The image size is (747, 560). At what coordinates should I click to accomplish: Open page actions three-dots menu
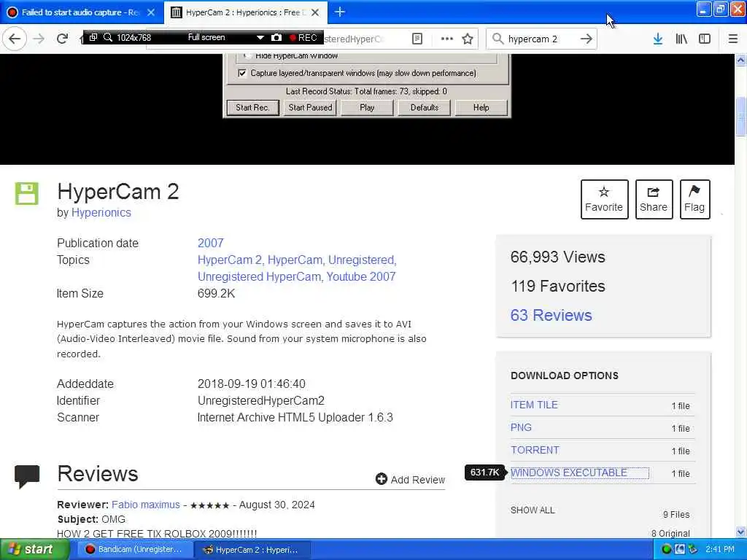click(x=447, y=39)
